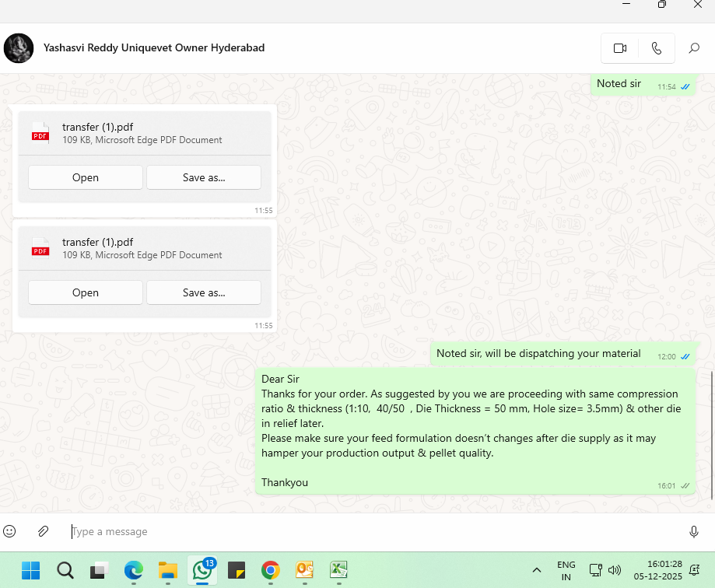Record a voice message with microphone
Image resolution: width=715 pixels, height=588 pixels.
click(x=694, y=531)
